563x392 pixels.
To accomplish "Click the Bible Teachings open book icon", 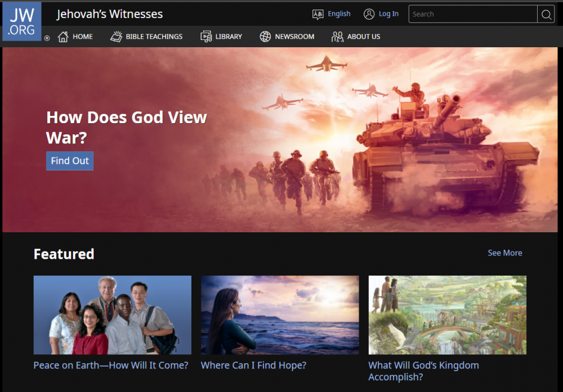I will [116, 37].
